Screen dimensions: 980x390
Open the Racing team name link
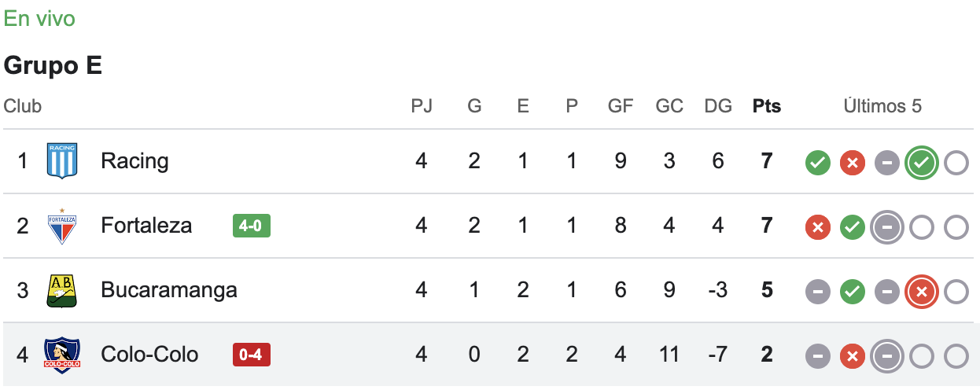[x=134, y=161]
